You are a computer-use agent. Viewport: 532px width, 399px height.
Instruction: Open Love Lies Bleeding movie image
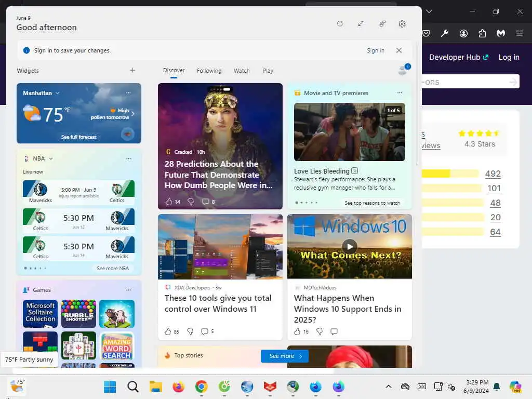point(350,132)
